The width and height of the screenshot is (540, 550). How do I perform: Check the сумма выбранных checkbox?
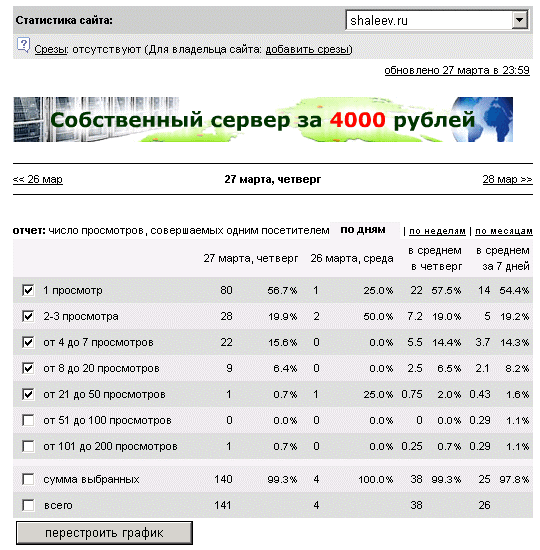(x=28, y=479)
